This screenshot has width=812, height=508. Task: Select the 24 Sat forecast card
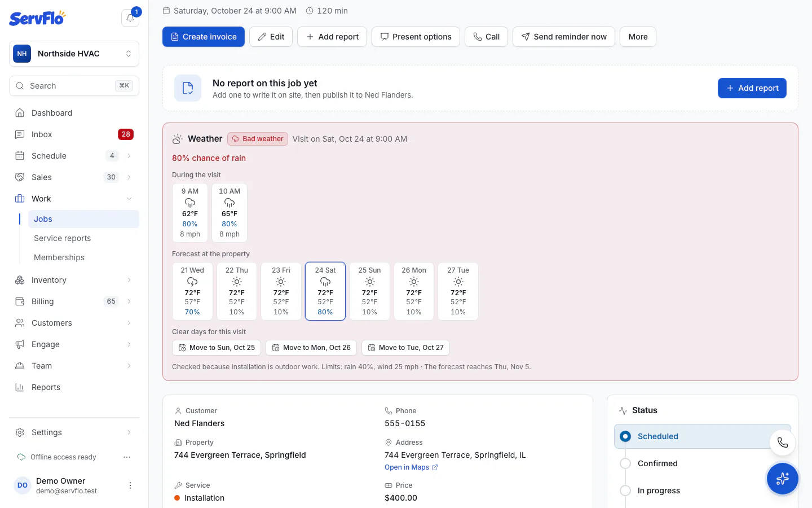[325, 291]
